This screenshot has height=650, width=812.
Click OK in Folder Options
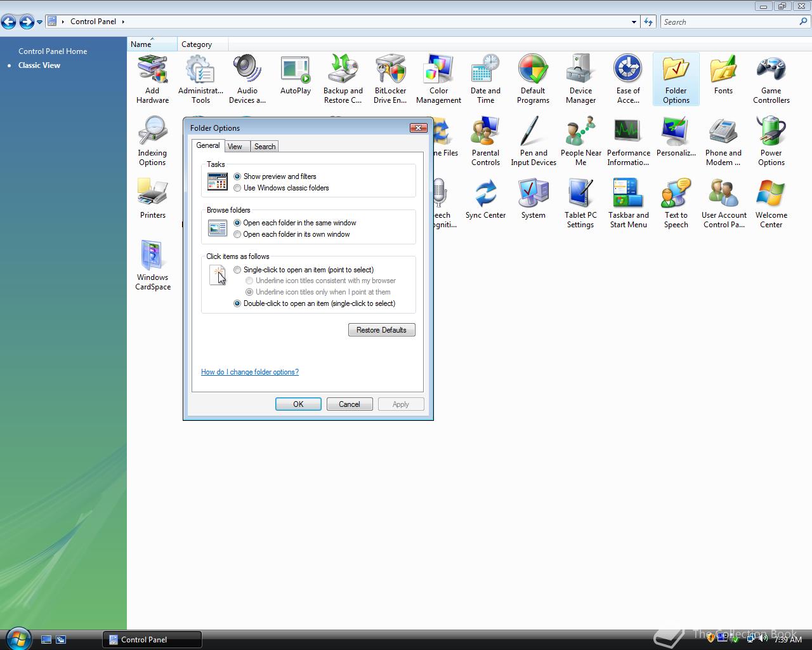click(x=298, y=404)
